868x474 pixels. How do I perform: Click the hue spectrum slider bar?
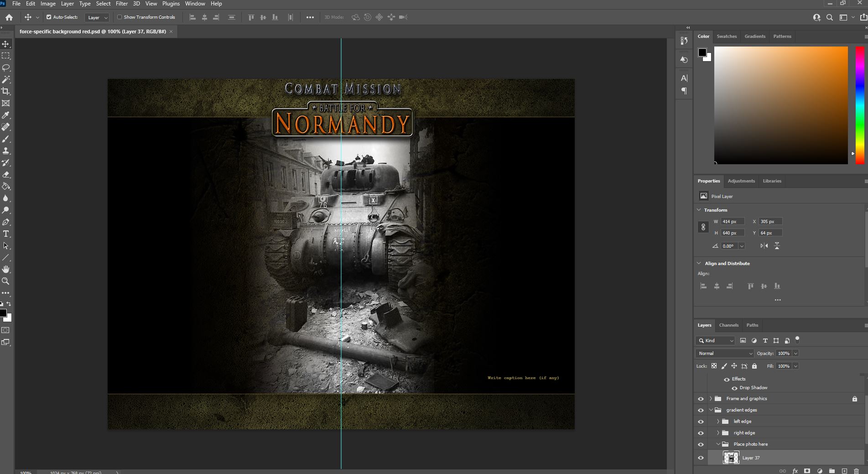860,105
